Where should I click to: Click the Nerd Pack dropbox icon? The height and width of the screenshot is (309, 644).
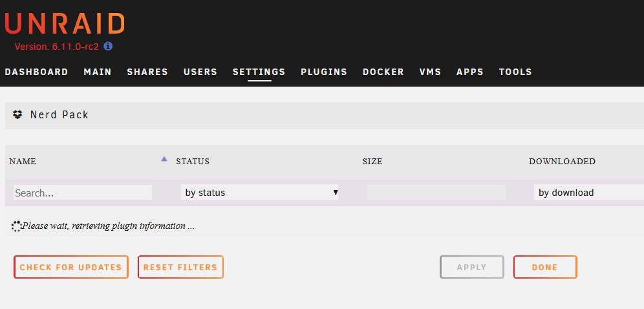[17, 114]
